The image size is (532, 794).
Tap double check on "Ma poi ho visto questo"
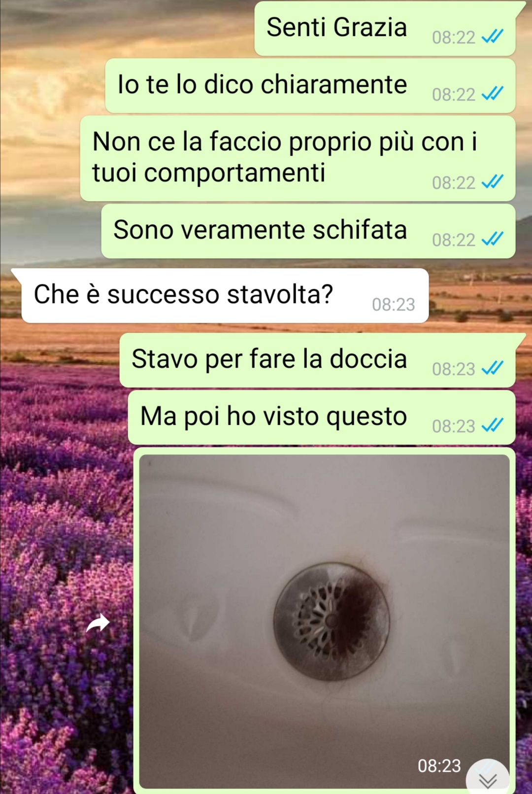492,425
